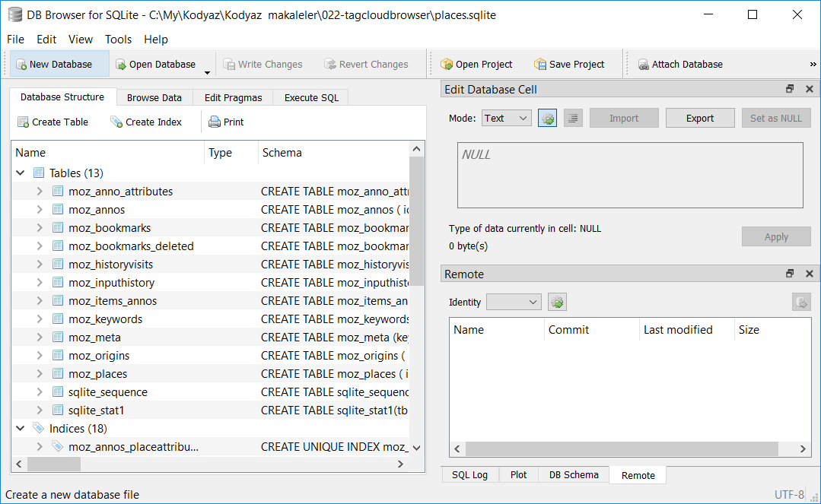This screenshot has width=821, height=504.
Task: Expand the moz_historyvisits table
Action: tap(40, 265)
